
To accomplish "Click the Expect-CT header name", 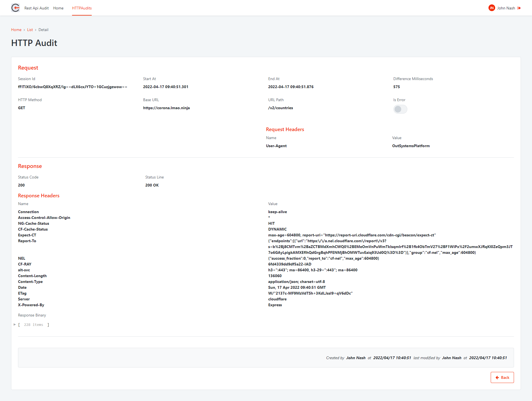I will [27, 235].
